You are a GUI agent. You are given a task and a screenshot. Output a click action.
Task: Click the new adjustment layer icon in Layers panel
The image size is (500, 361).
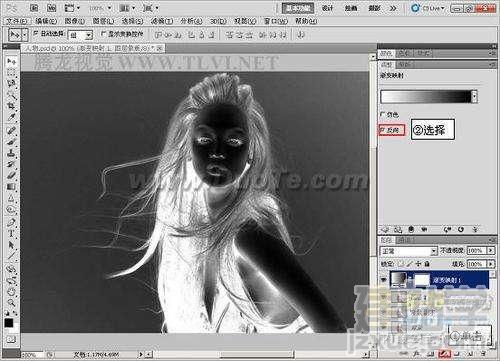tap(445, 354)
